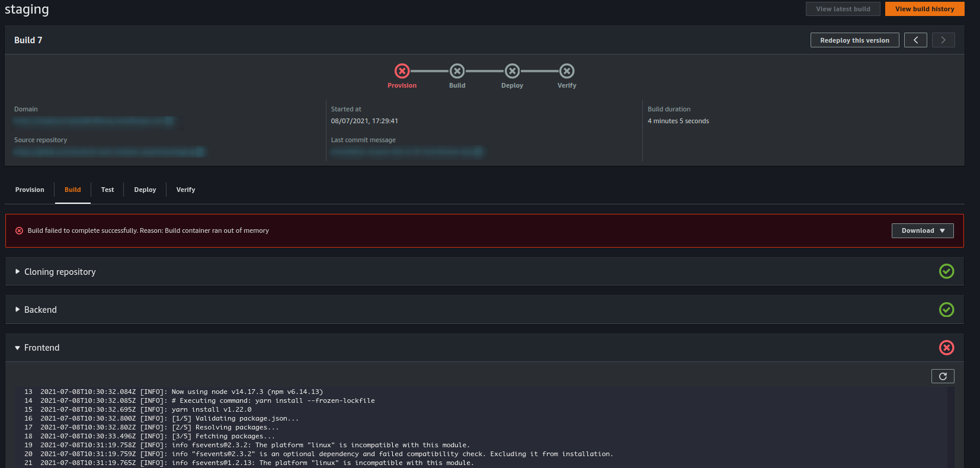Open the Deploy tab

click(145, 190)
